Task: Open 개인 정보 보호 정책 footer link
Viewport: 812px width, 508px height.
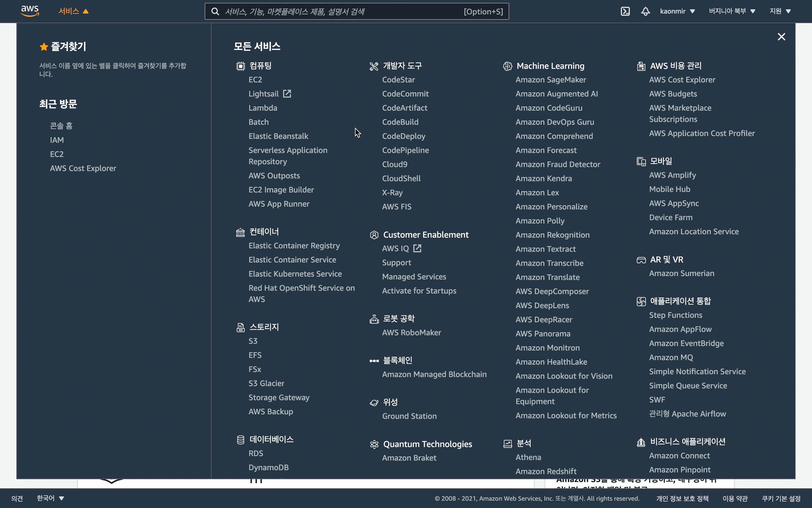Action: pos(683,498)
